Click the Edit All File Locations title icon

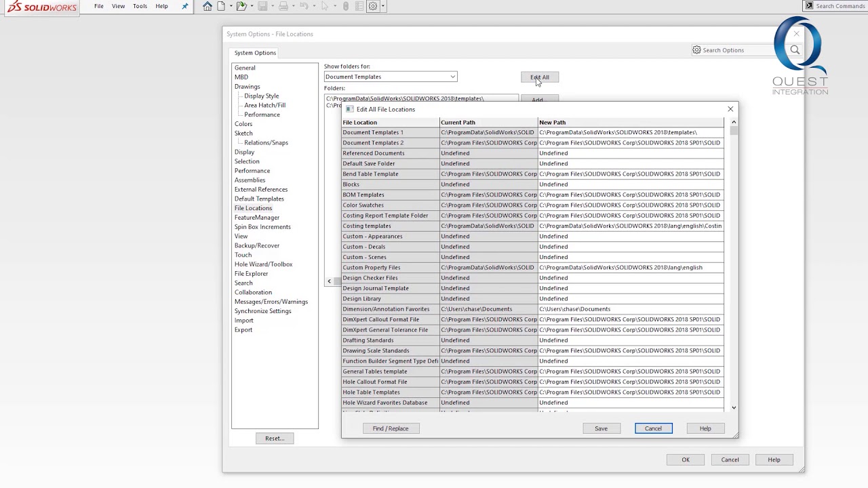coord(350,109)
